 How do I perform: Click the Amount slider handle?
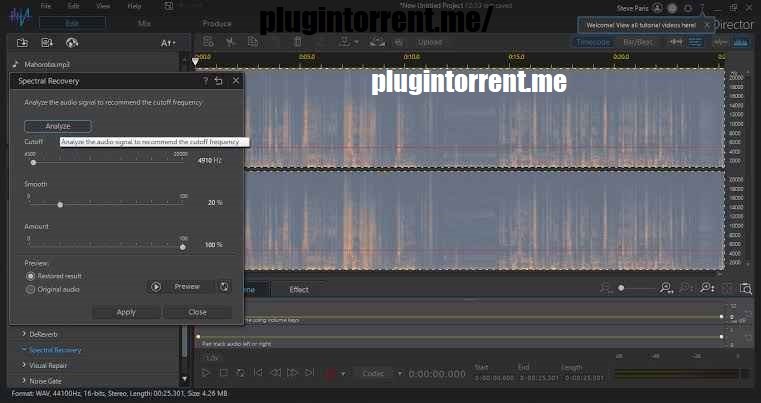coord(182,247)
